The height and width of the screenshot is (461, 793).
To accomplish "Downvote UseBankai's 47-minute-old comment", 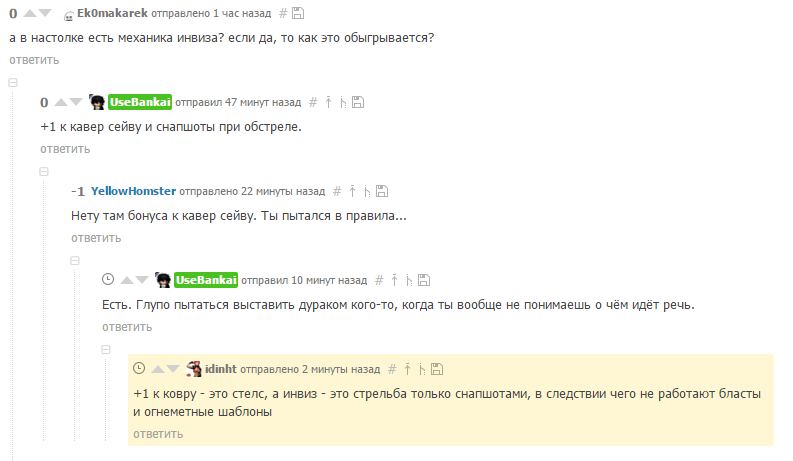I will pos(76,103).
